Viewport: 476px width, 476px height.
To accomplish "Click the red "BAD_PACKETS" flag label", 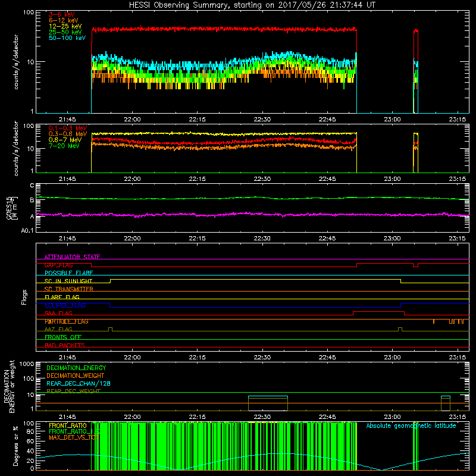I will [x=65, y=345].
